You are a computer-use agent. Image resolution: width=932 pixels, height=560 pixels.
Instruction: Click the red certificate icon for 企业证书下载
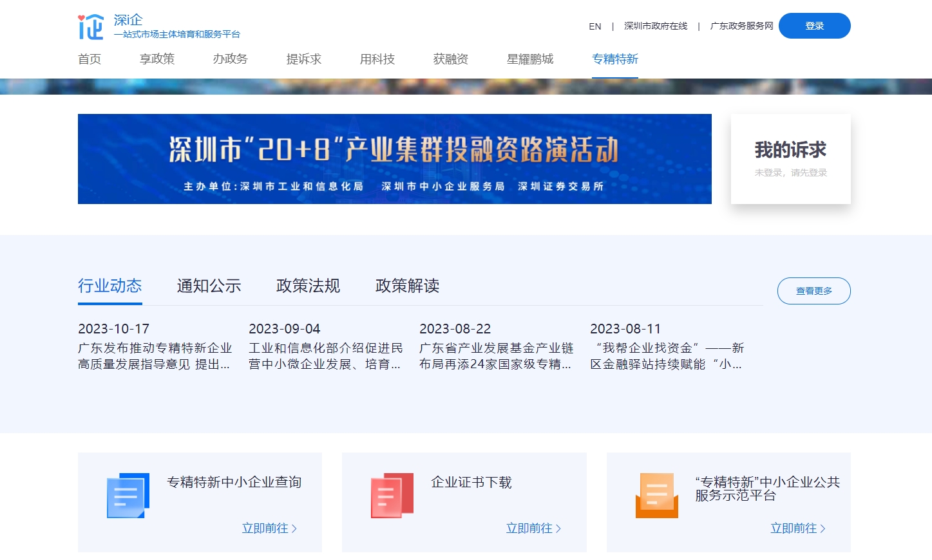392,496
